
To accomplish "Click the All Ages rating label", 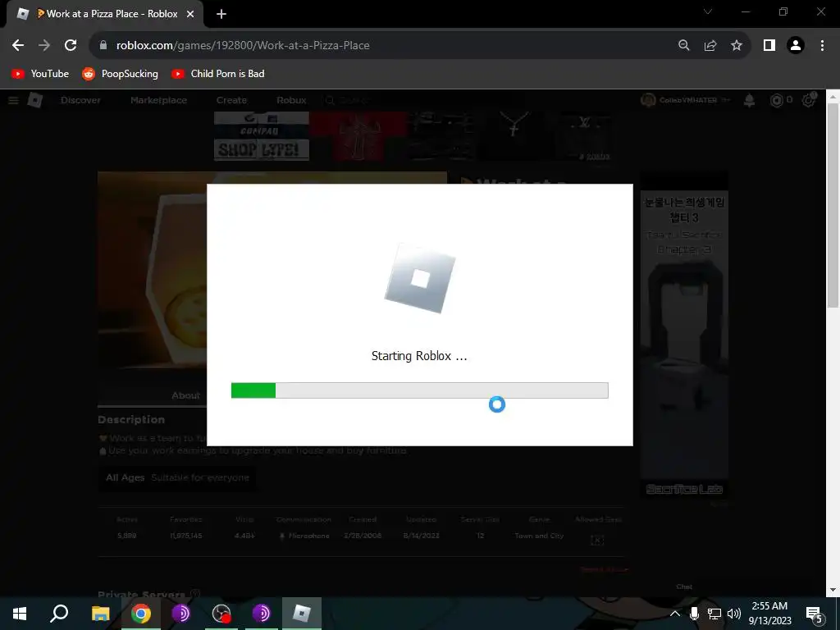I will pyautogui.click(x=125, y=477).
